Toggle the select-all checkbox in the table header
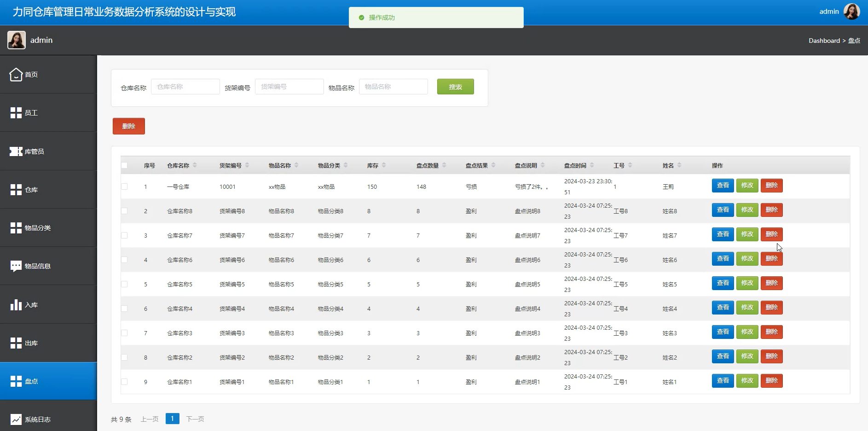The height and width of the screenshot is (431, 868). 124,165
